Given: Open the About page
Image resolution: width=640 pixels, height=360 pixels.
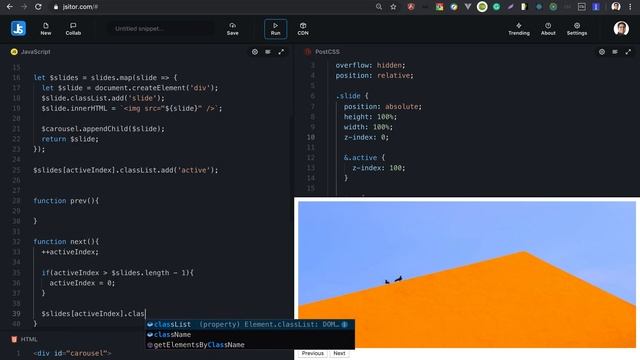Looking at the screenshot, I should tap(548, 29).
